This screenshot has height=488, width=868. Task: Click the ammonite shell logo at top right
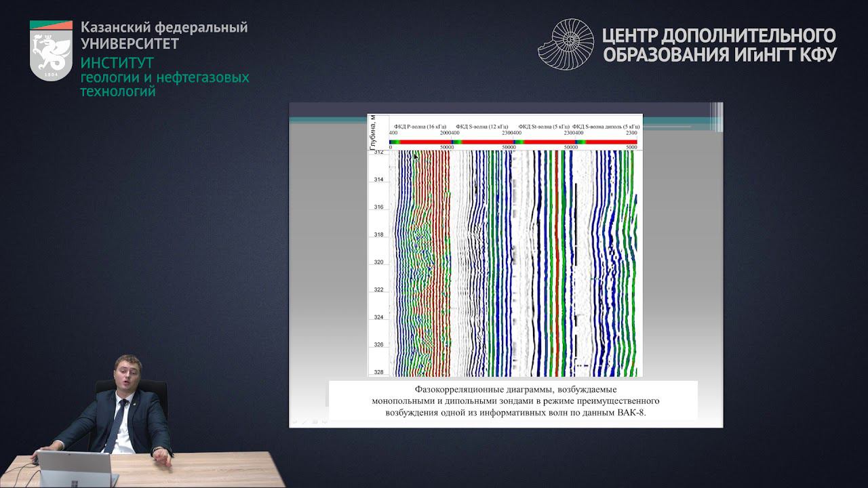coord(566,44)
